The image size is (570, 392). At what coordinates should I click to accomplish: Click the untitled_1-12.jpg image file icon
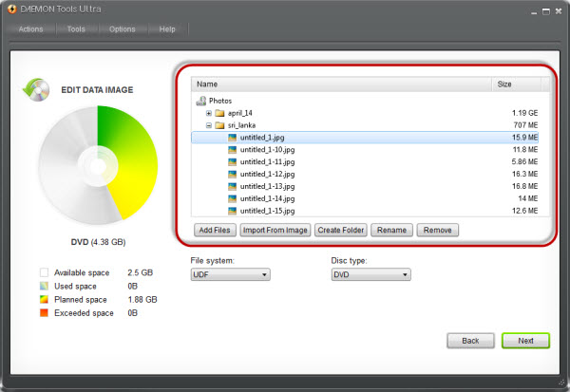(x=233, y=175)
